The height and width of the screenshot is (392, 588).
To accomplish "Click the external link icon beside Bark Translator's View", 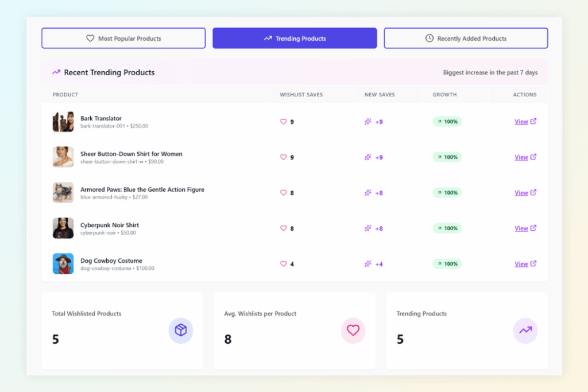I will [534, 122].
